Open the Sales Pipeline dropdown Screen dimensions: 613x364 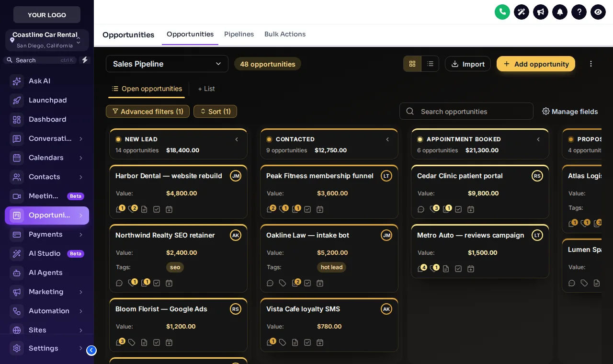point(167,64)
